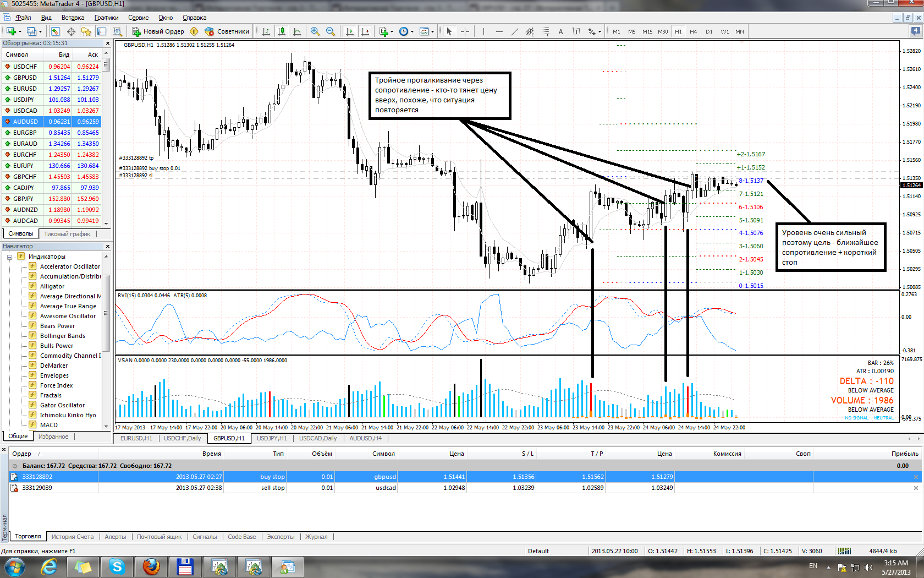Screen dimensions: 924x578
Task: Click the Новый Ордер button
Action: click(158, 31)
